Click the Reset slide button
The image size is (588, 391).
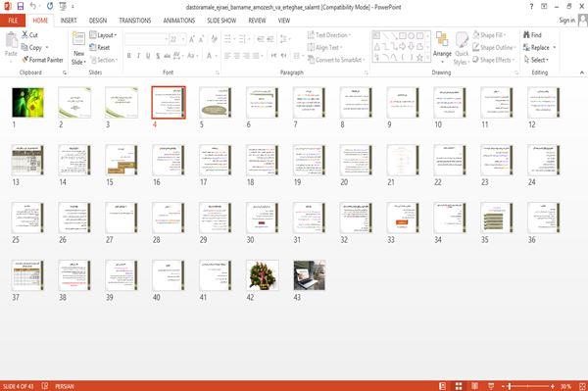100,48
